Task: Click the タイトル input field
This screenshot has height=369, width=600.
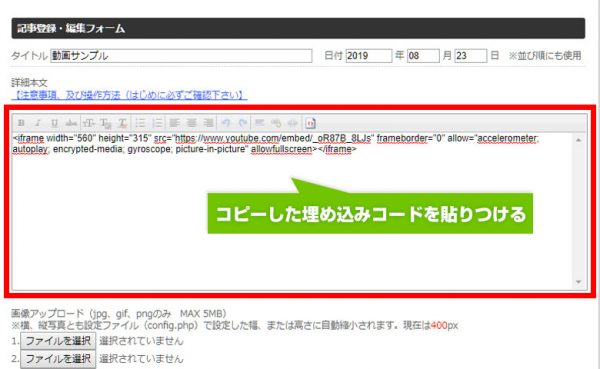Action: (x=181, y=56)
